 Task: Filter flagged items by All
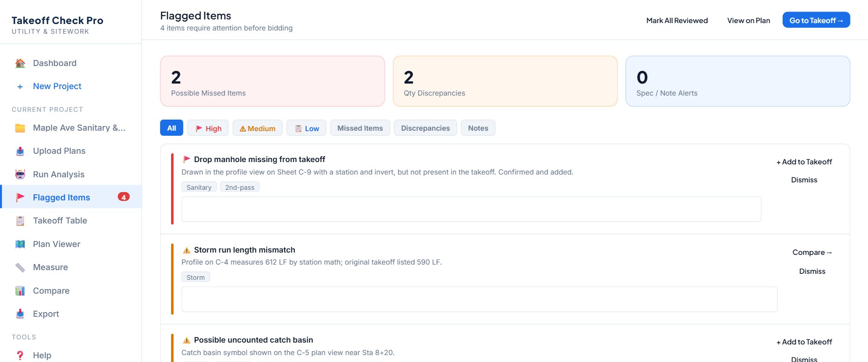point(172,128)
